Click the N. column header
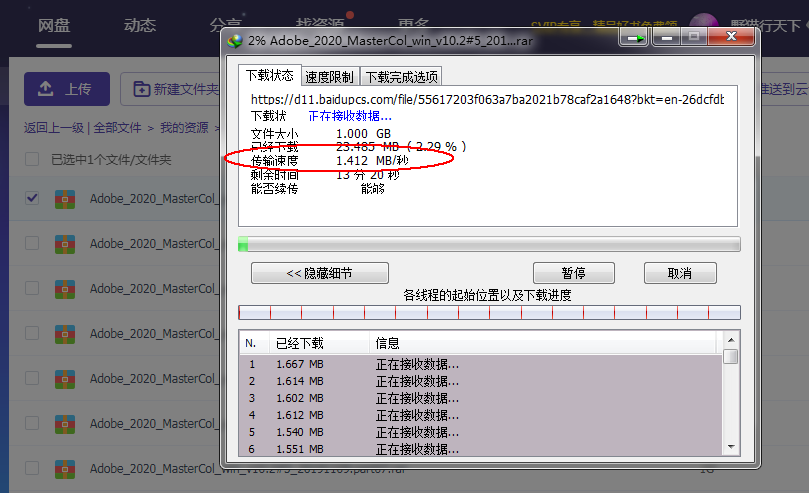Image resolution: width=809 pixels, height=493 pixels. point(254,343)
